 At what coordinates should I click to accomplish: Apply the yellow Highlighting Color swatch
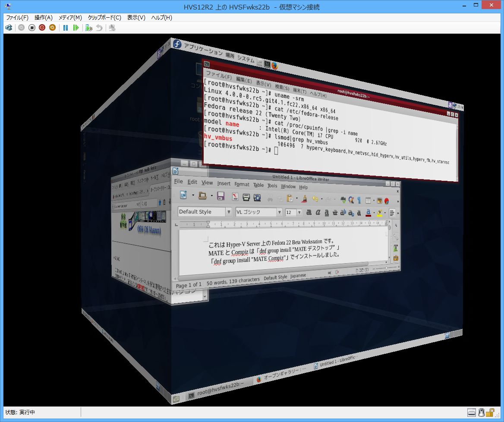point(380,213)
